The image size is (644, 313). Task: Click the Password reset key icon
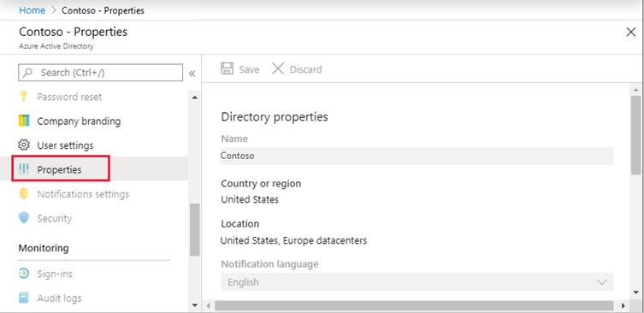click(24, 97)
